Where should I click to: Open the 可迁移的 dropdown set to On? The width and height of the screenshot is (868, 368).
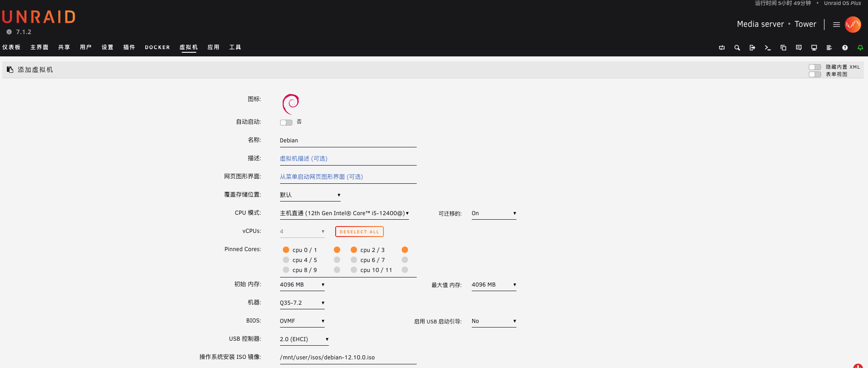494,213
